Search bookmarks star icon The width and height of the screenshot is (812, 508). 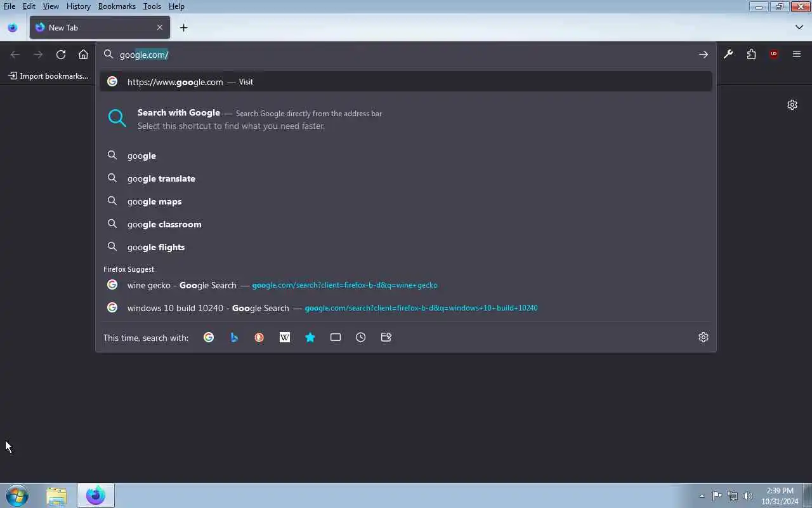point(310,337)
